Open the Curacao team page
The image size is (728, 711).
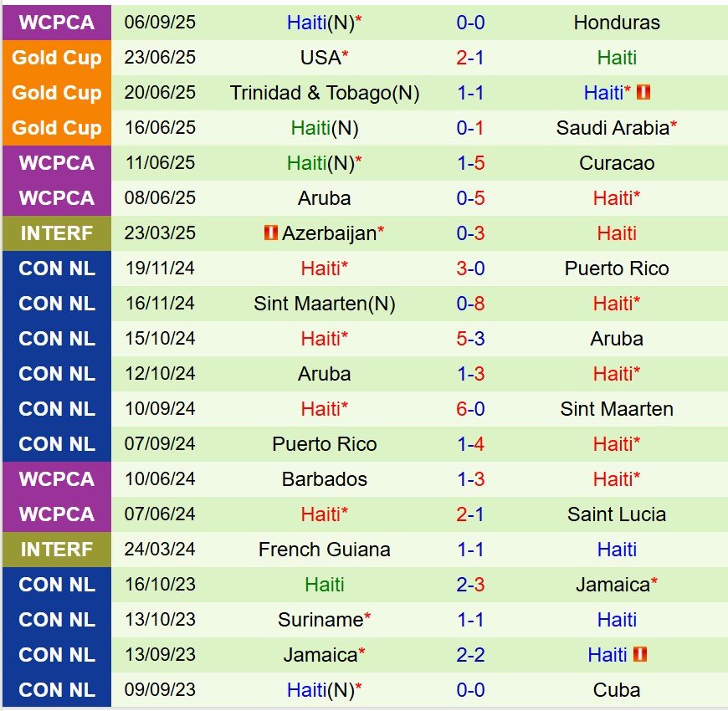(x=617, y=163)
